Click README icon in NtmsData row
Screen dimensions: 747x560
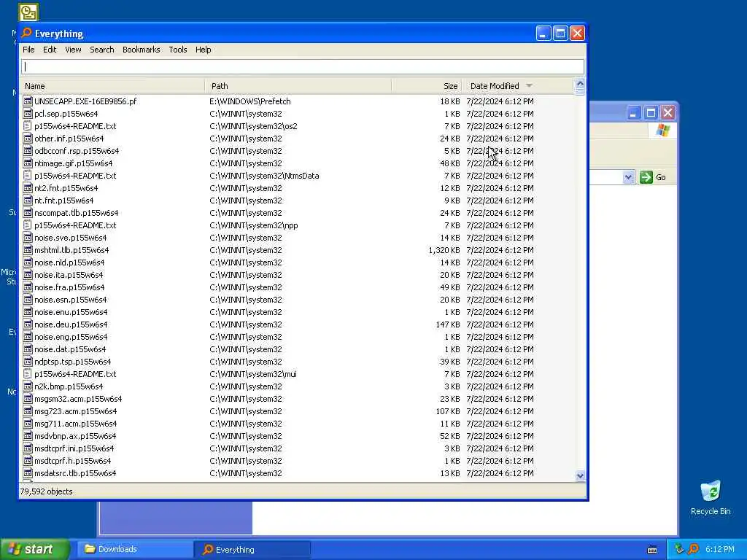28,175
